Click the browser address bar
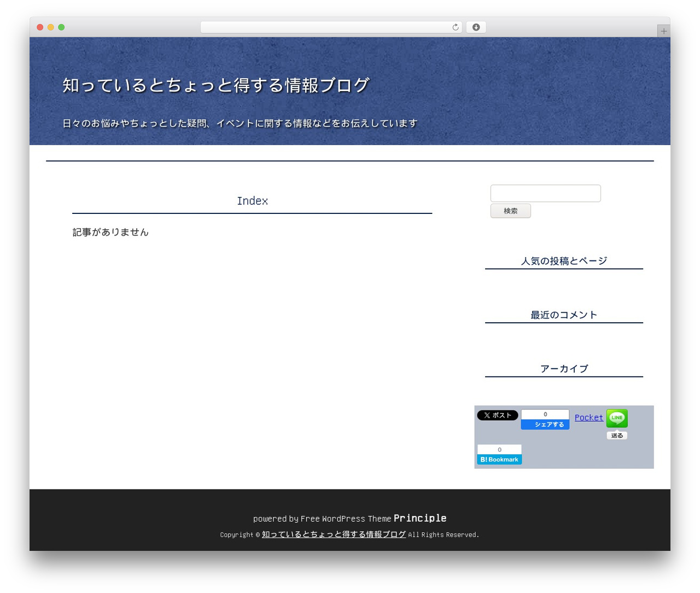This screenshot has width=700, height=593. (331, 27)
